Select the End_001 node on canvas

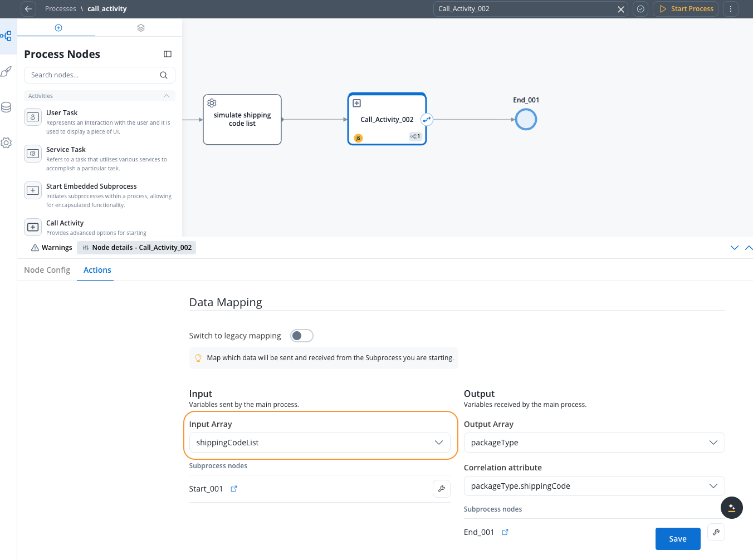525,120
